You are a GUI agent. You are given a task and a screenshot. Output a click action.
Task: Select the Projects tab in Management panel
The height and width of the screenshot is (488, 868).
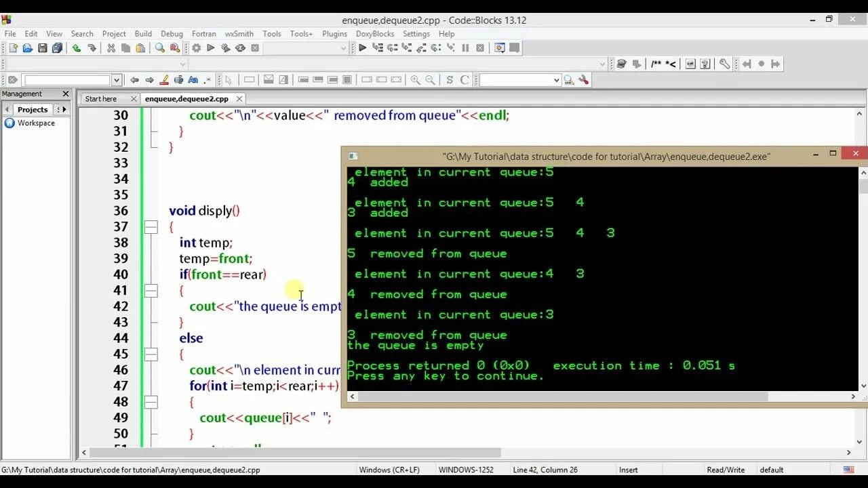tap(33, 109)
